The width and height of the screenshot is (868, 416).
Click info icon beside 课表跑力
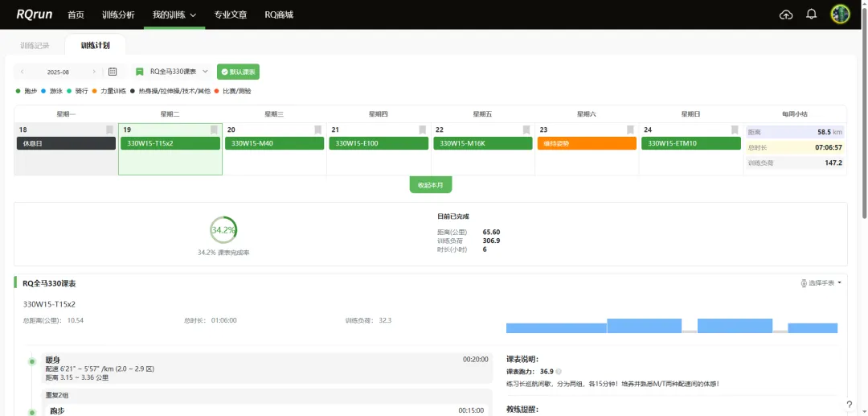tap(559, 372)
